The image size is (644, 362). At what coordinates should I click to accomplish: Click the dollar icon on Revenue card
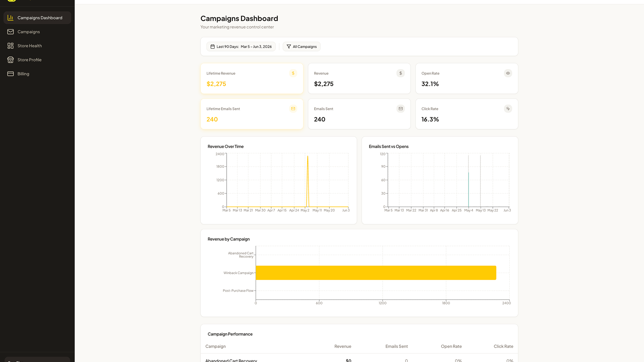(x=400, y=73)
